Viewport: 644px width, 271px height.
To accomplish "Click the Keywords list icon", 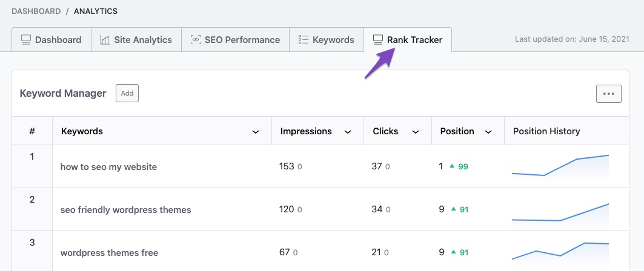I will 303,40.
